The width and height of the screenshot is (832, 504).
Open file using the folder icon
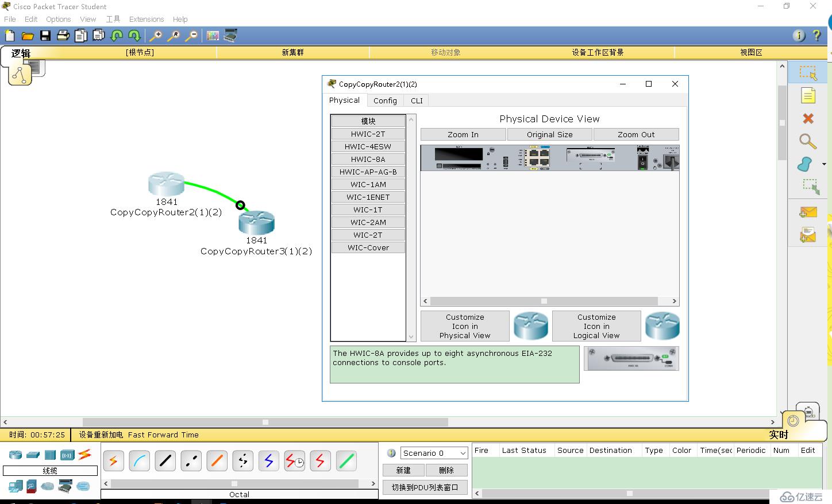(27, 36)
